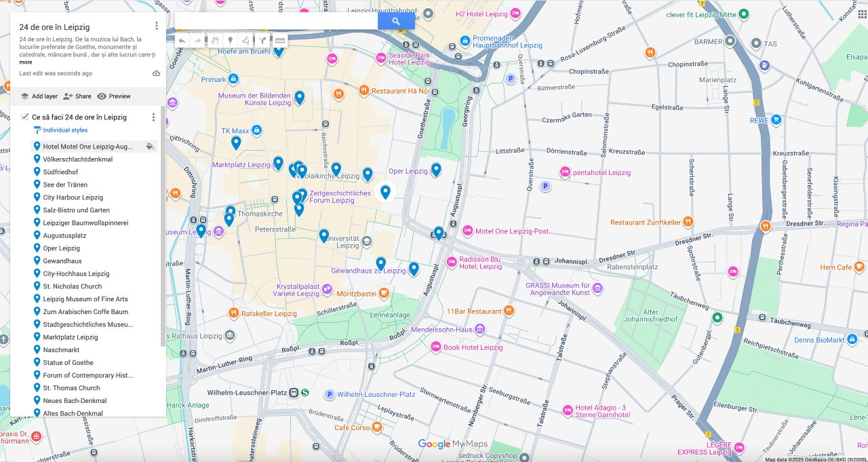Click the Add layer button
The width and height of the screenshot is (868, 462).
(39, 96)
